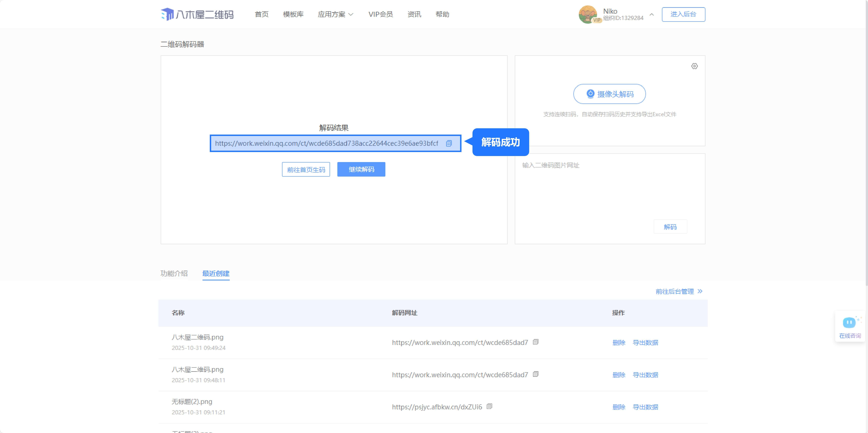Delete the 无标题(2).png record
The width and height of the screenshot is (868, 433).
tap(618, 407)
